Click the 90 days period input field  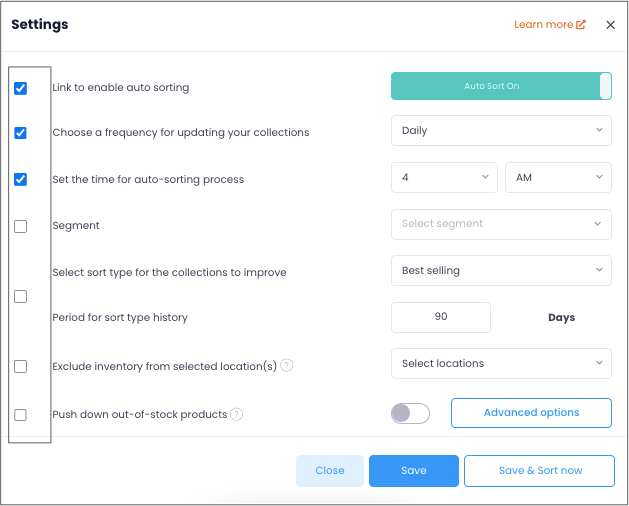(440, 317)
